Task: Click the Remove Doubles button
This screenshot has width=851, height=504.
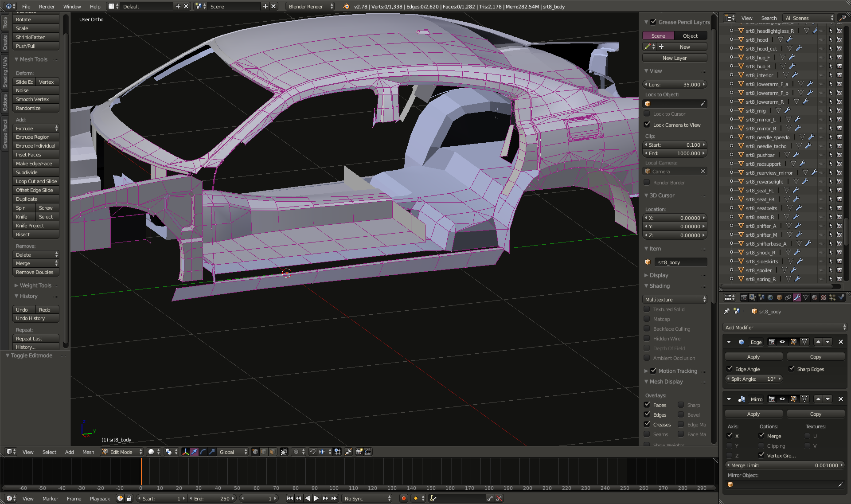Action: point(35,272)
